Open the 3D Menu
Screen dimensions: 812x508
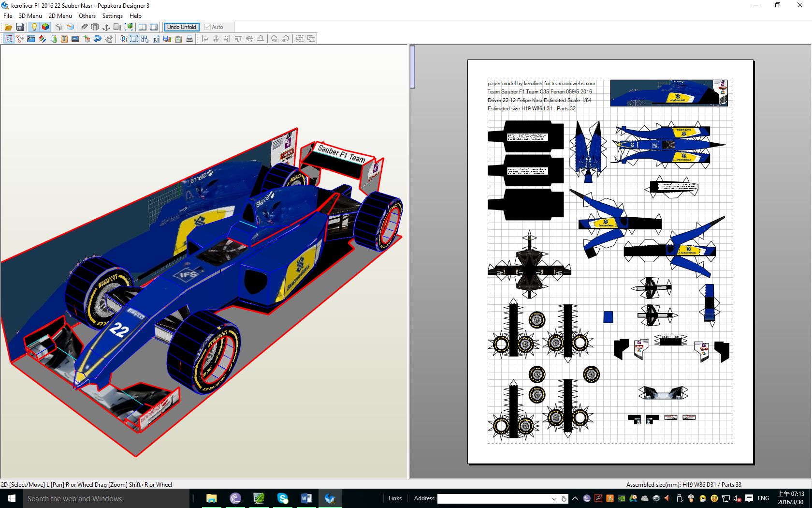(30, 15)
